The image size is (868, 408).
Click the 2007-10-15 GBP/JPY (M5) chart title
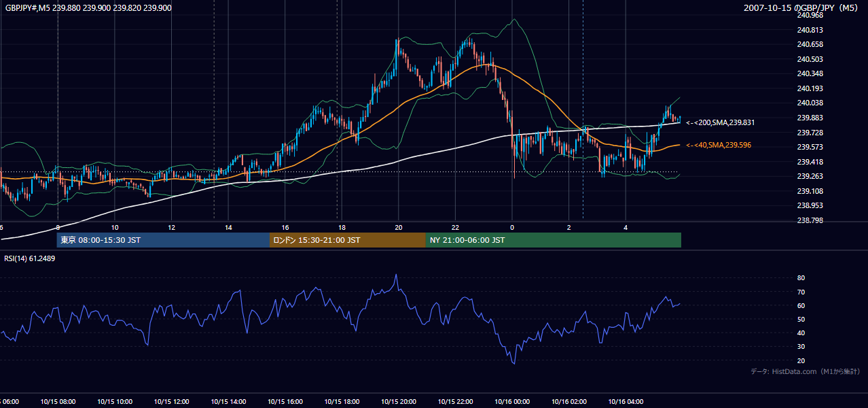click(x=801, y=7)
